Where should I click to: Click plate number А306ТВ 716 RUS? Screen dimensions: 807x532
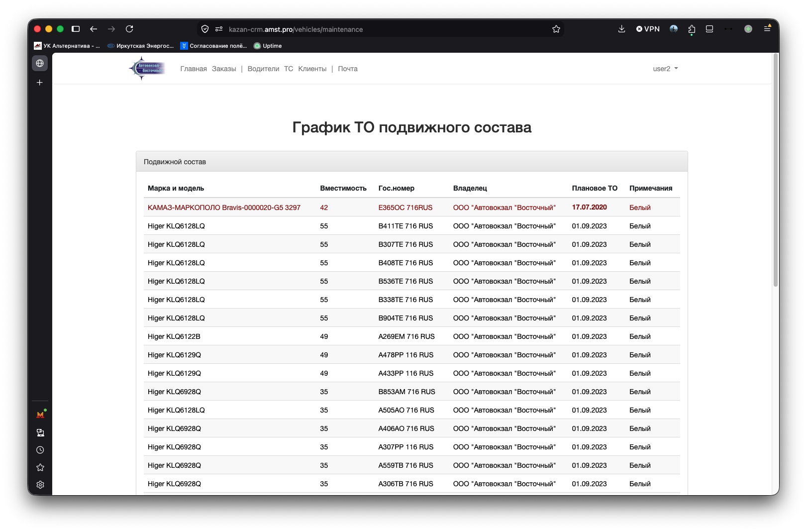point(406,484)
